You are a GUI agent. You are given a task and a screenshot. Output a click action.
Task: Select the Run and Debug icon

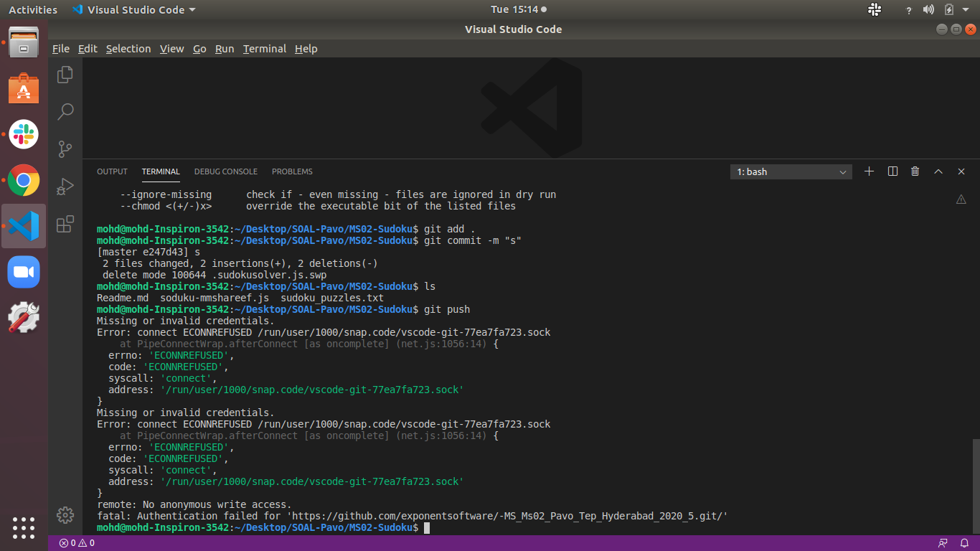(x=65, y=187)
